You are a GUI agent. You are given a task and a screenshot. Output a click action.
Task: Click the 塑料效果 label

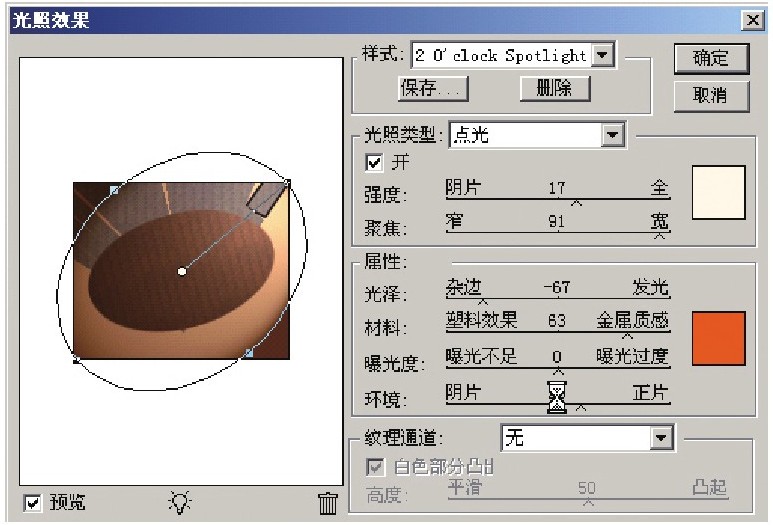coord(481,320)
